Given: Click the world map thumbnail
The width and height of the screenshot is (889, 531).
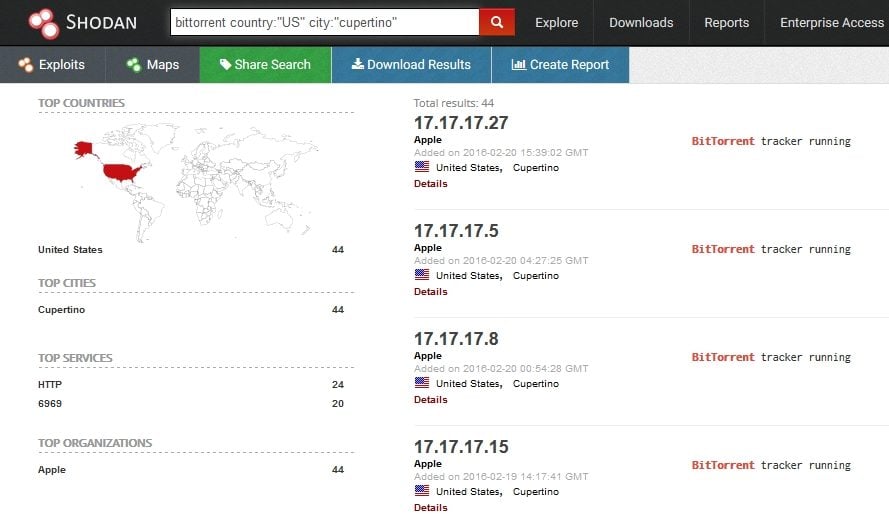Looking at the screenshot, I should click(196, 182).
